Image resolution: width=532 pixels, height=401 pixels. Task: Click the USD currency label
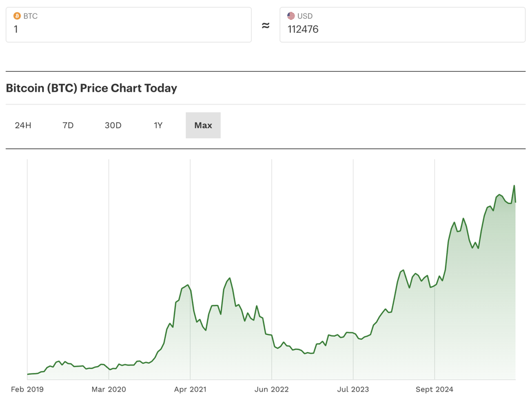pyautogui.click(x=305, y=16)
